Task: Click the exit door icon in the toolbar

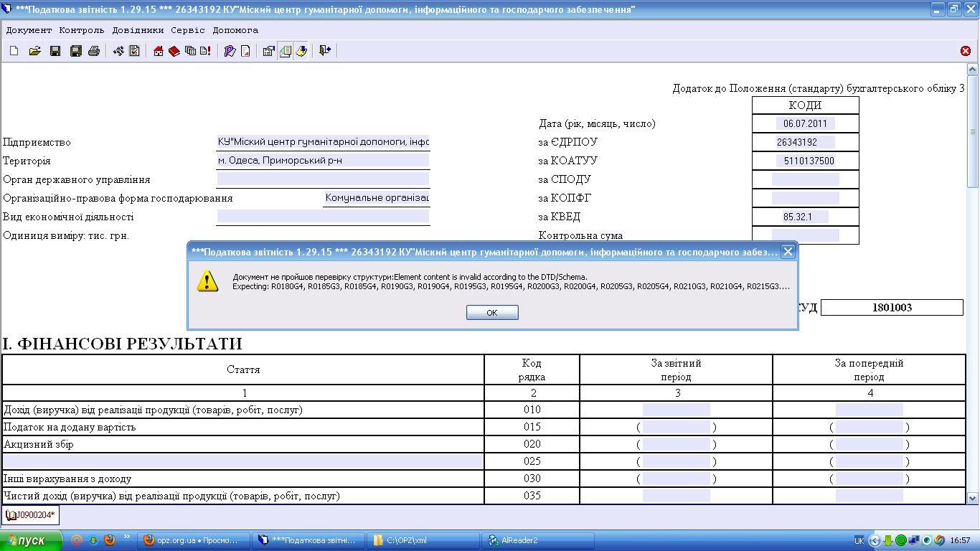Action: 325,51
